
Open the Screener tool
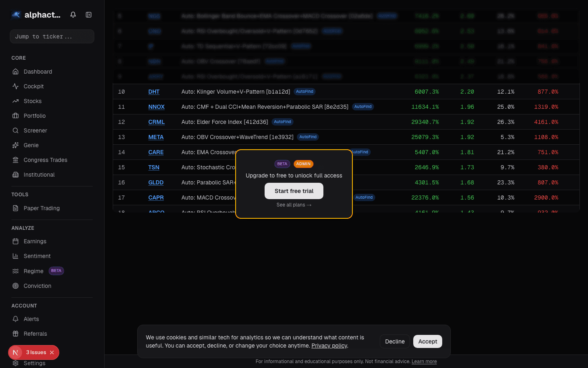click(34, 130)
